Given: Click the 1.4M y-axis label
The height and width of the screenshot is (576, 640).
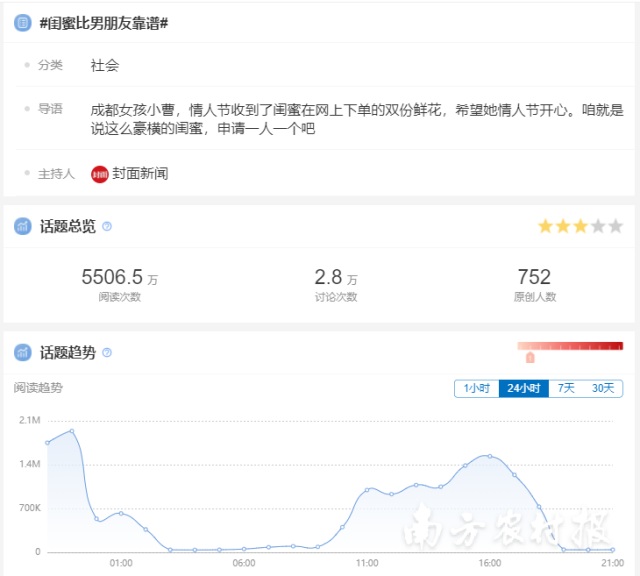Looking at the screenshot, I should (30, 464).
